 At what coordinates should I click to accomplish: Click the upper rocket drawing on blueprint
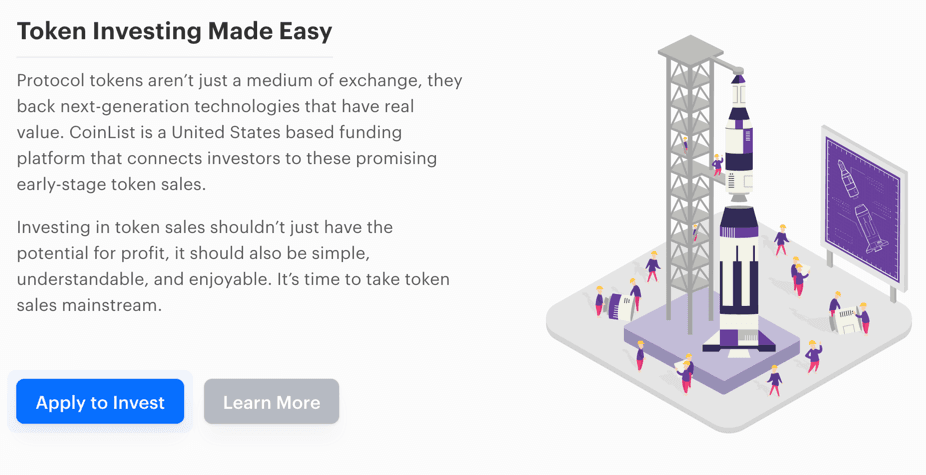coord(848,178)
